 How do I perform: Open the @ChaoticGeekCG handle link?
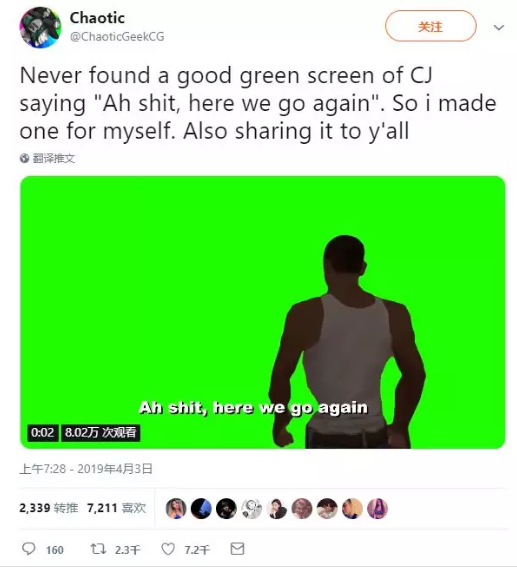point(117,37)
